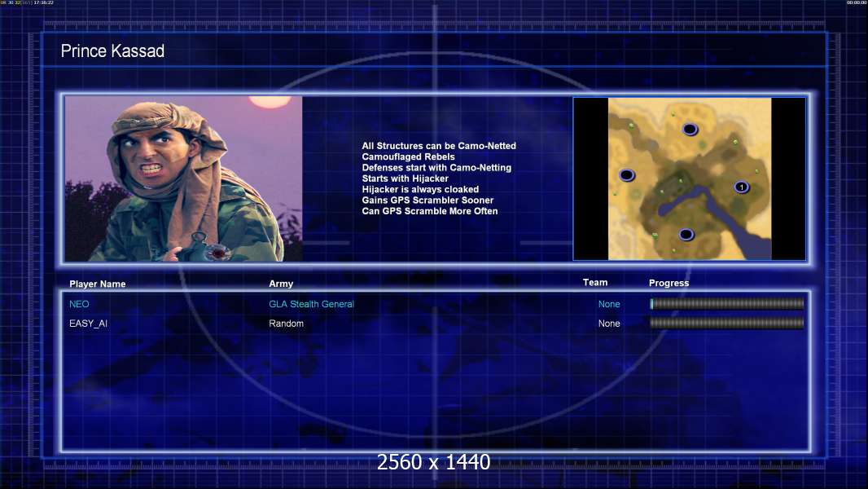Click the Team column header

[595, 283]
